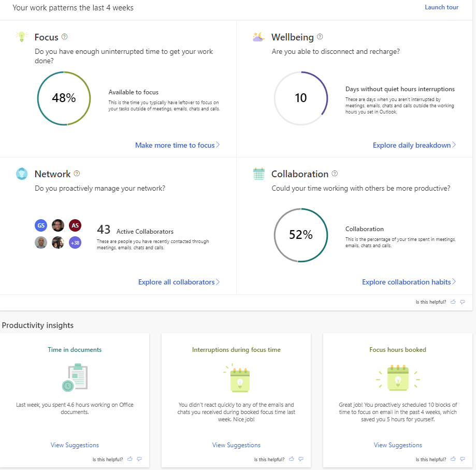The width and height of the screenshot is (476, 470).
Task: View Suggestions for Focus hours booked
Action: coord(398,445)
